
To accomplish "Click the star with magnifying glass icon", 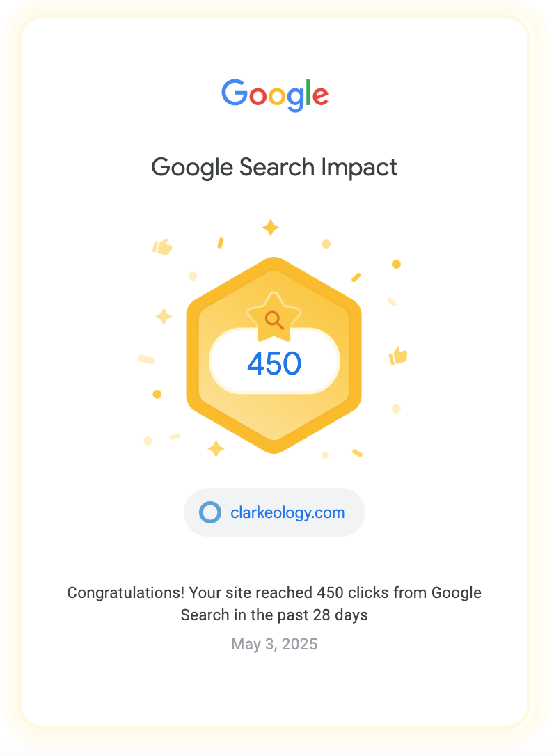I will click(x=274, y=317).
